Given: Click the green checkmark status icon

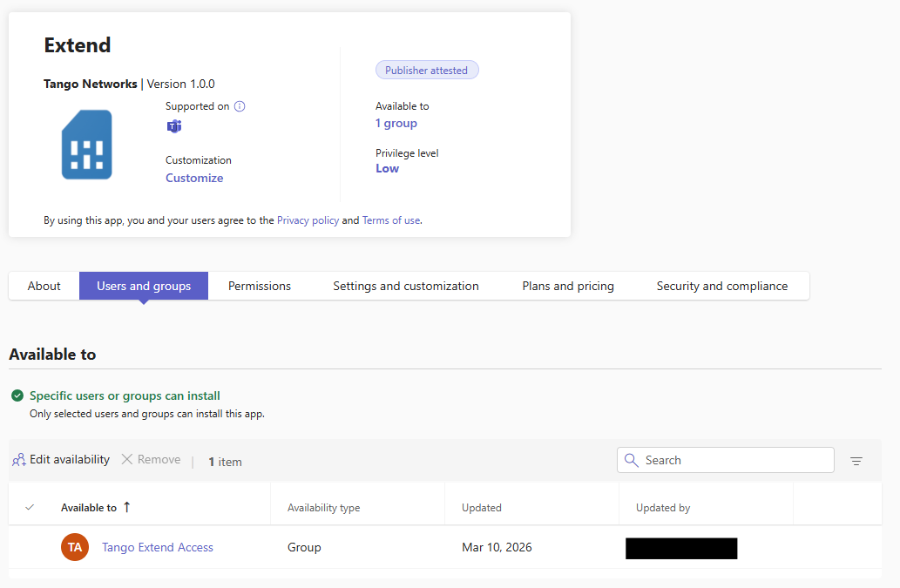Looking at the screenshot, I should pyautogui.click(x=17, y=395).
